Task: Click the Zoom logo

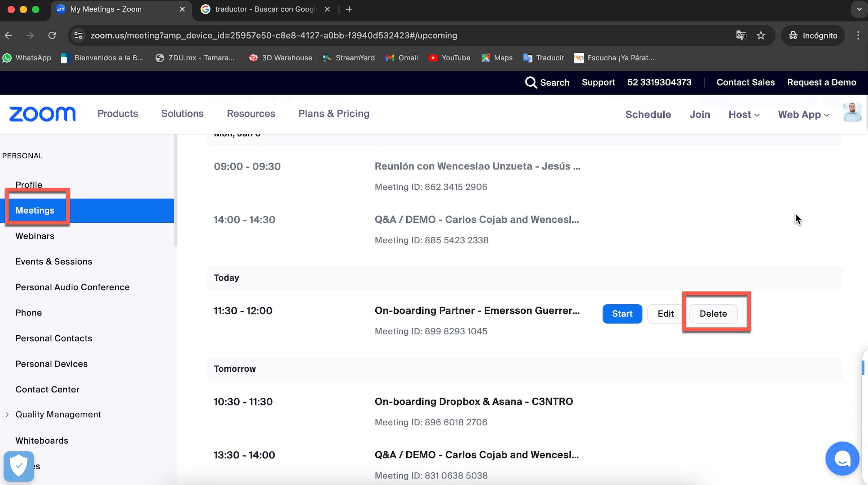Action: click(42, 114)
